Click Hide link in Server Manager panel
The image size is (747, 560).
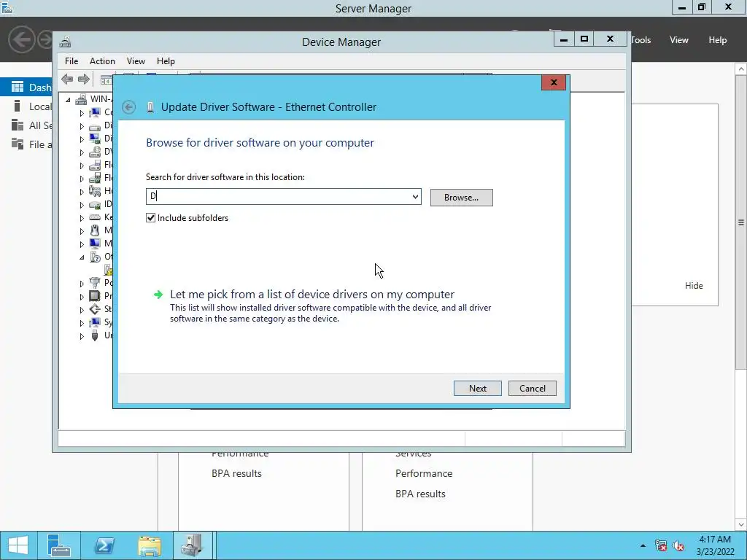pos(694,286)
